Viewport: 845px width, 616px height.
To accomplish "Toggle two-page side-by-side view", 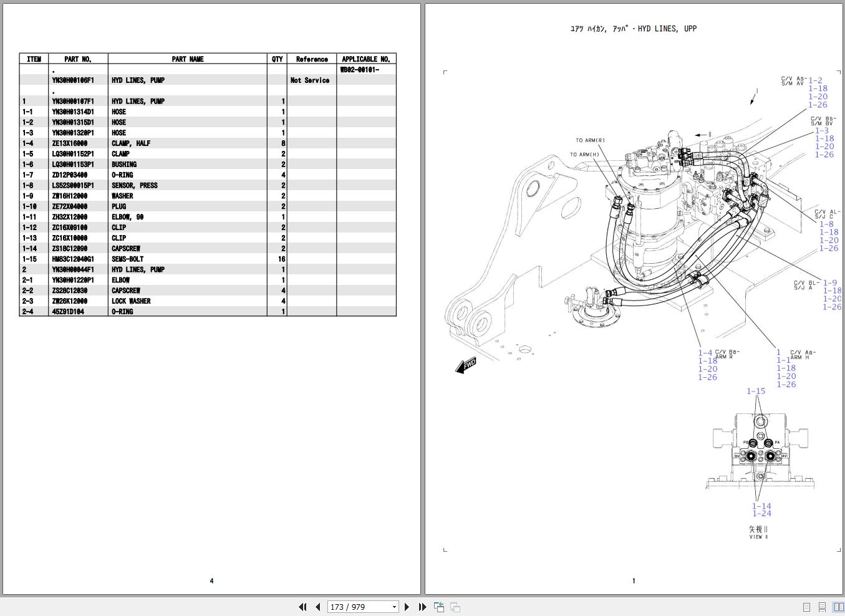I will [838, 607].
